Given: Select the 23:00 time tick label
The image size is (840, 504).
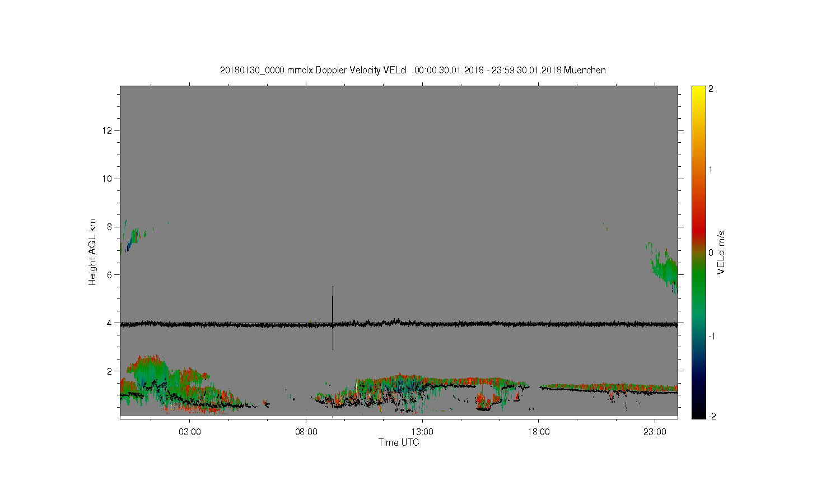Looking at the screenshot, I should (655, 432).
